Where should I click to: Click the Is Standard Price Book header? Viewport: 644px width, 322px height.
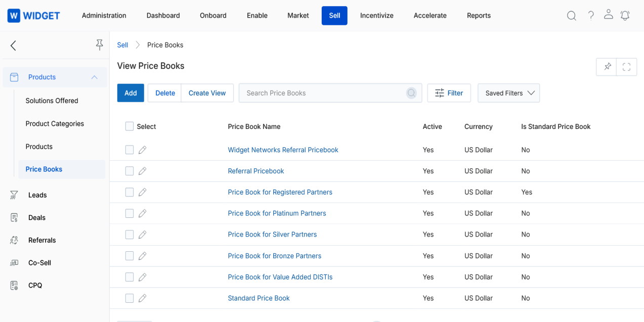[x=556, y=126]
